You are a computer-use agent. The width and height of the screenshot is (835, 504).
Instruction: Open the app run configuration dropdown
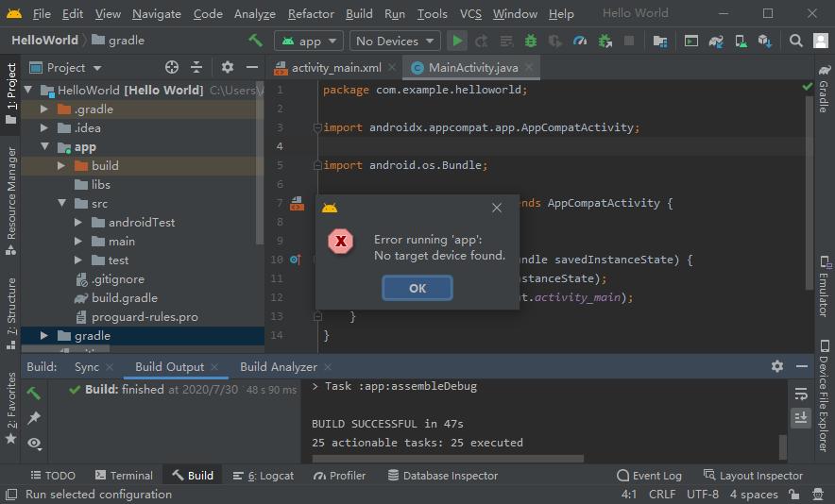pyautogui.click(x=308, y=41)
